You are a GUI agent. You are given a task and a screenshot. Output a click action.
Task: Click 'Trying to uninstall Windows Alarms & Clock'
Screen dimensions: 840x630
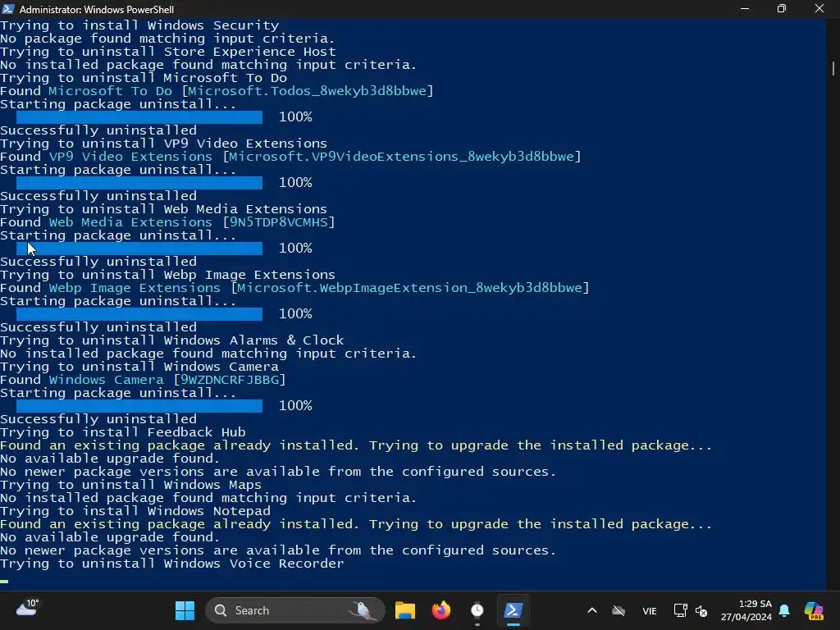[172, 340]
